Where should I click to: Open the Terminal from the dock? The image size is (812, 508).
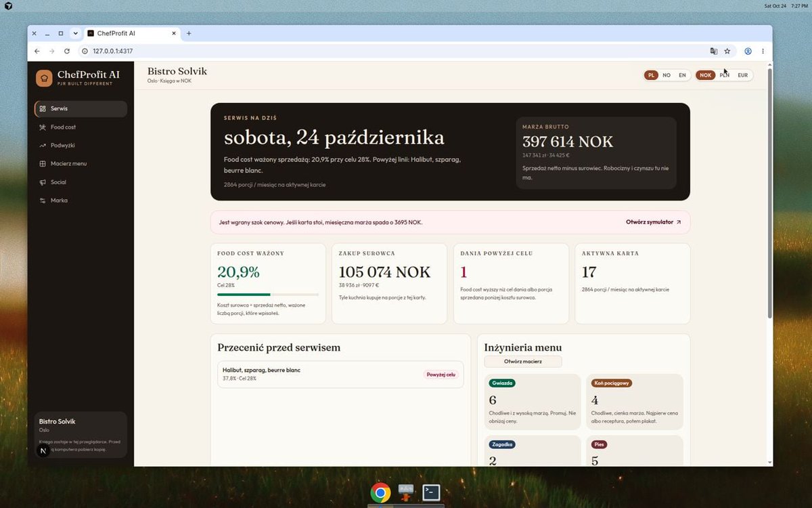coord(431,492)
